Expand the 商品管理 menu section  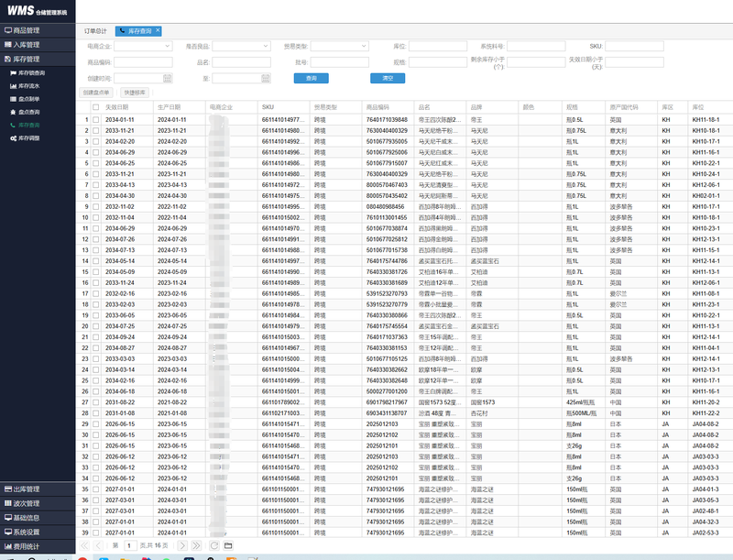(x=38, y=30)
